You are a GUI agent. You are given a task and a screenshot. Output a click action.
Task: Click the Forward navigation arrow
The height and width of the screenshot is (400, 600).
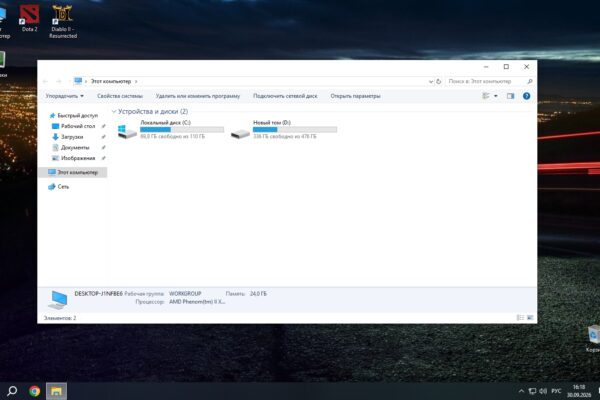(x=59, y=82)
